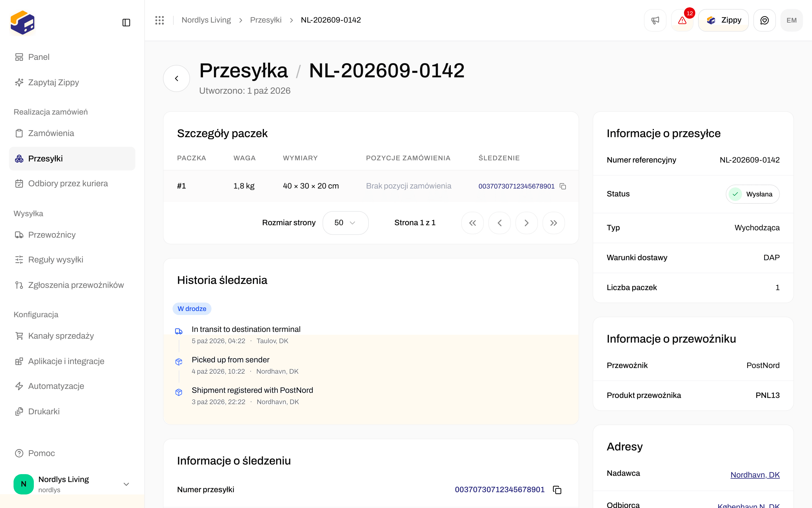Click the Przewoźnicy truck icon
Image resolution: width=812 pixels, height=508 pixels.
(19, 235)
